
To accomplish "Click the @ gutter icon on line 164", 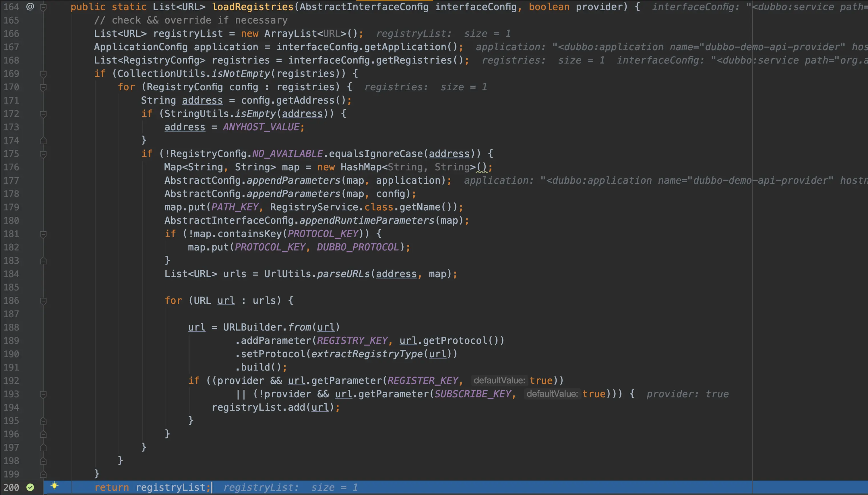I will pyautogui.click(x=30, y=7).
